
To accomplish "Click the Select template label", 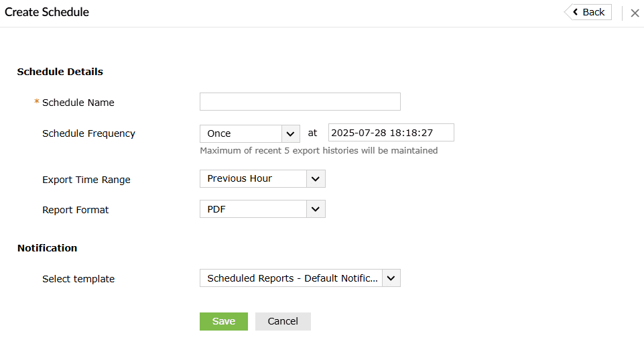I will pyautogui.click(x=78, y=279).
